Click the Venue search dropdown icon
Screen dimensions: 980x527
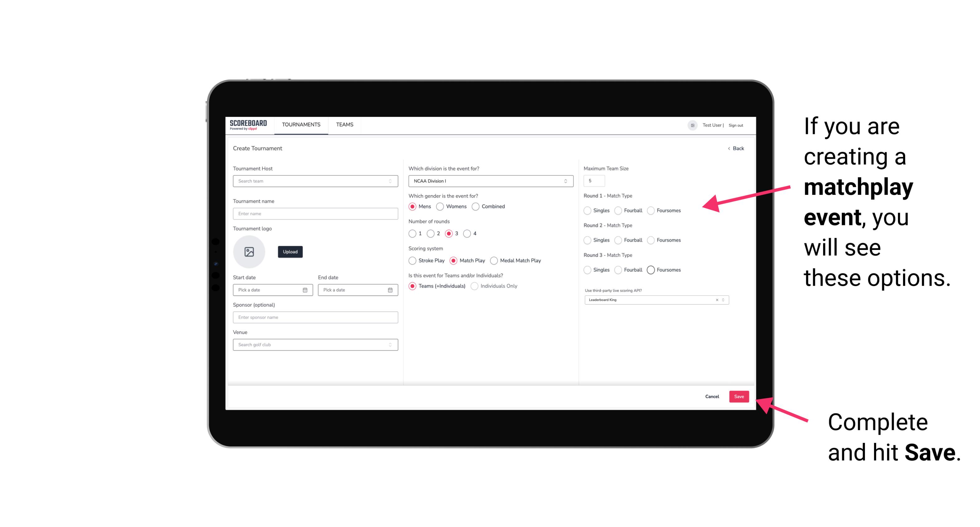389,345
